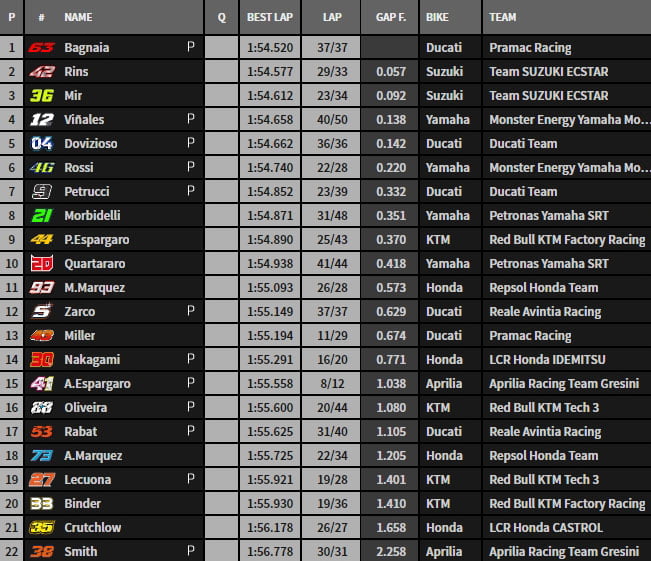
Task: Click the pit indicator P in Smith's row
Action: (x=190, y=551)
